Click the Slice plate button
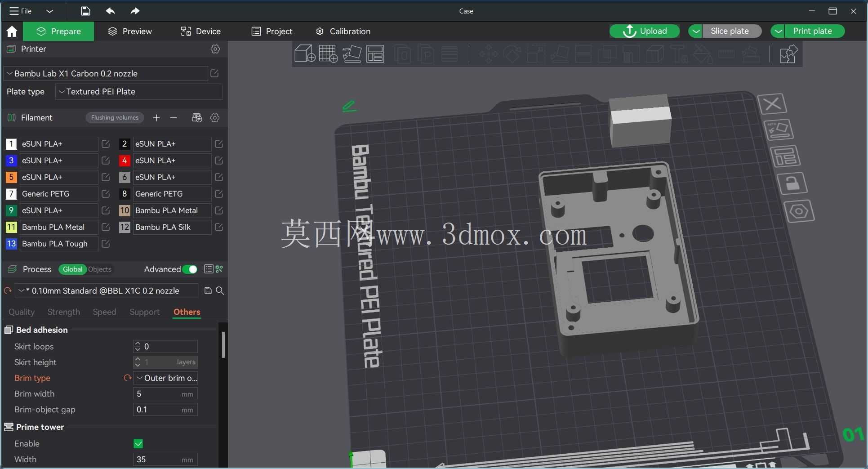The image size is (868, 469). tap(730, 31)
